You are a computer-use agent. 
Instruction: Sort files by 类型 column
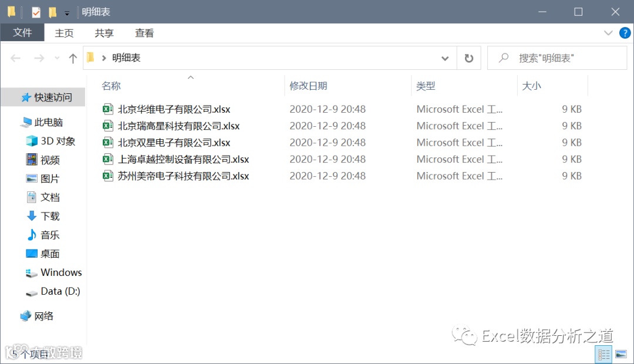click(x=426, y=86)
